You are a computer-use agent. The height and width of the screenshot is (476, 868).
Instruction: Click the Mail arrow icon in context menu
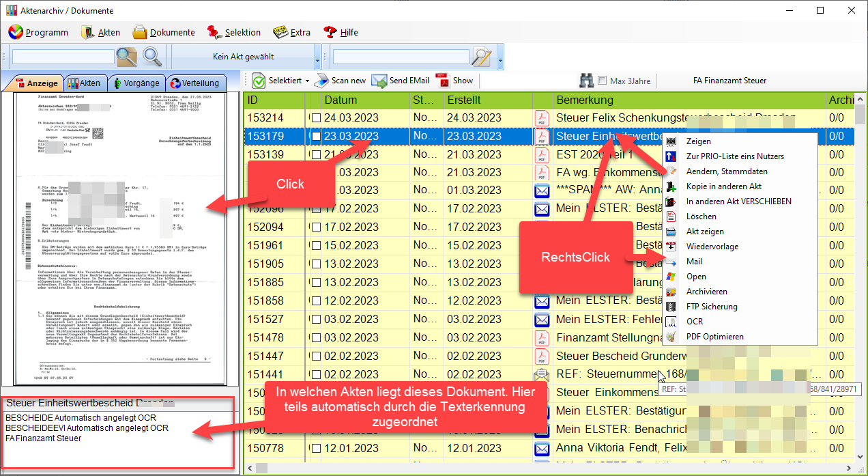(x=671, y=262)
